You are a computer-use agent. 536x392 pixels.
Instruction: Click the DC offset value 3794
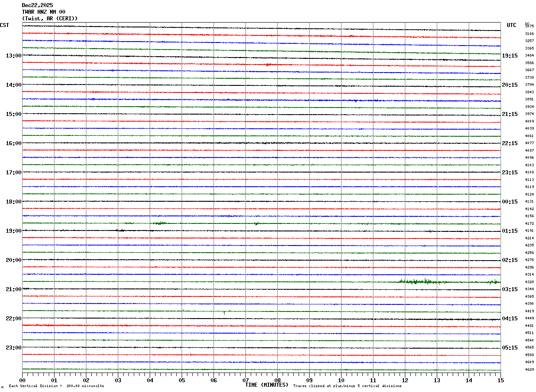click(529, 85)
